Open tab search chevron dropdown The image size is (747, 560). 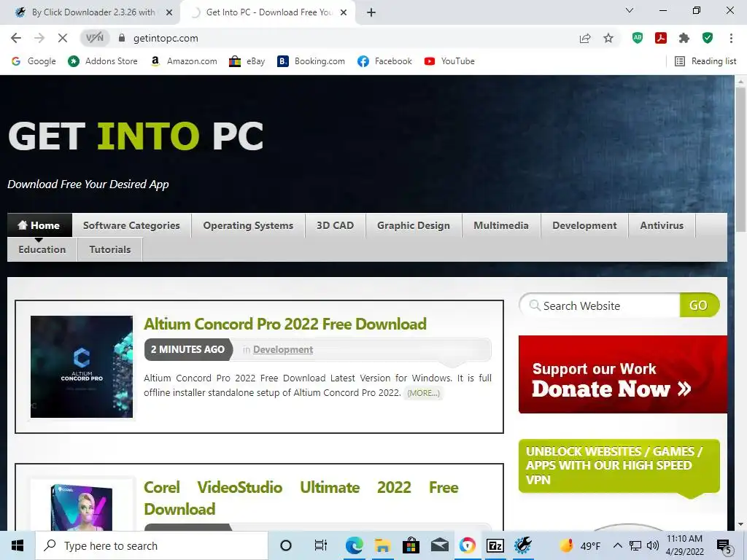point(630,10)
